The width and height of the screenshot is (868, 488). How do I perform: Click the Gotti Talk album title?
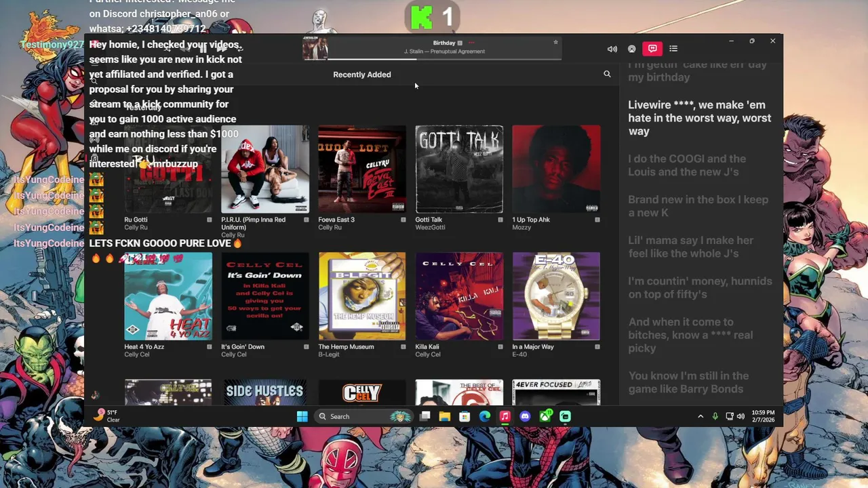[429, 220]
